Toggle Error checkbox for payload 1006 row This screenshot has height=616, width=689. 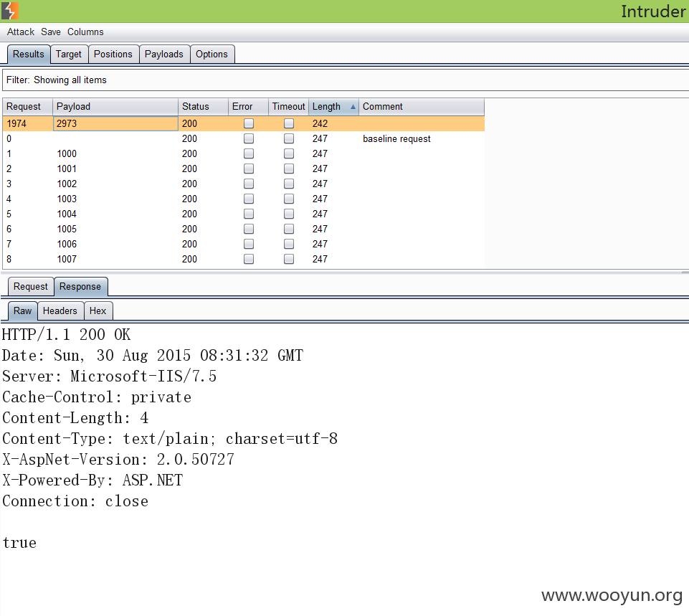[x=249, y=244]
